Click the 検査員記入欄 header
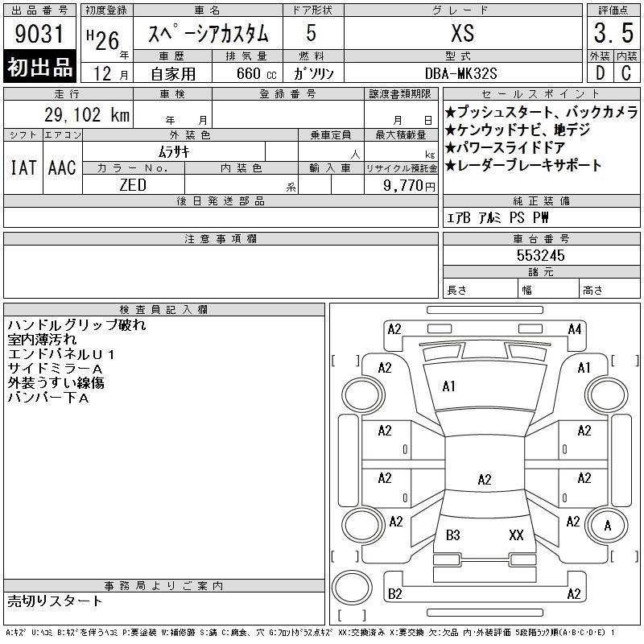This screenshot has height=644, width=644. (x=164, y=309)
